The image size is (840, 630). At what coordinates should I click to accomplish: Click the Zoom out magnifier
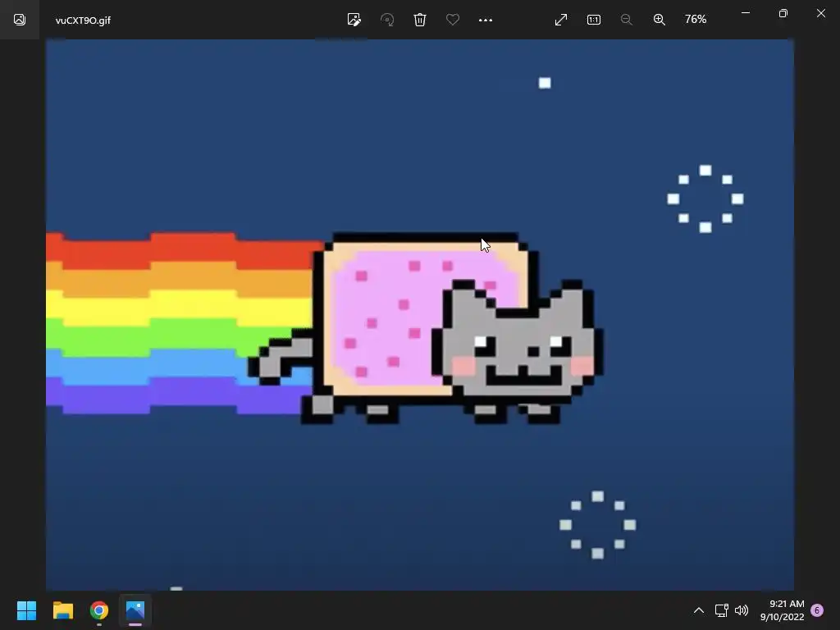626,20
